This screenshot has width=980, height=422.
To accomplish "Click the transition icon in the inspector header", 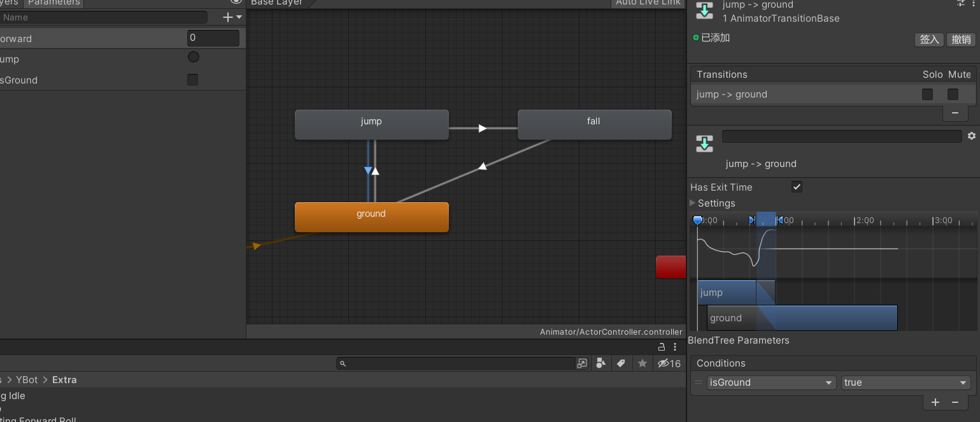I will (704, 11).
